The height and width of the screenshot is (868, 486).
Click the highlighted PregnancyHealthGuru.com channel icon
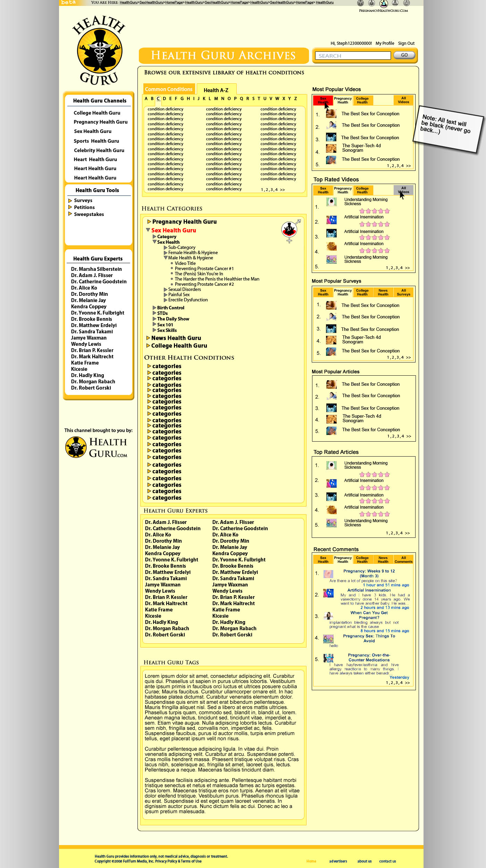[384, 3]
